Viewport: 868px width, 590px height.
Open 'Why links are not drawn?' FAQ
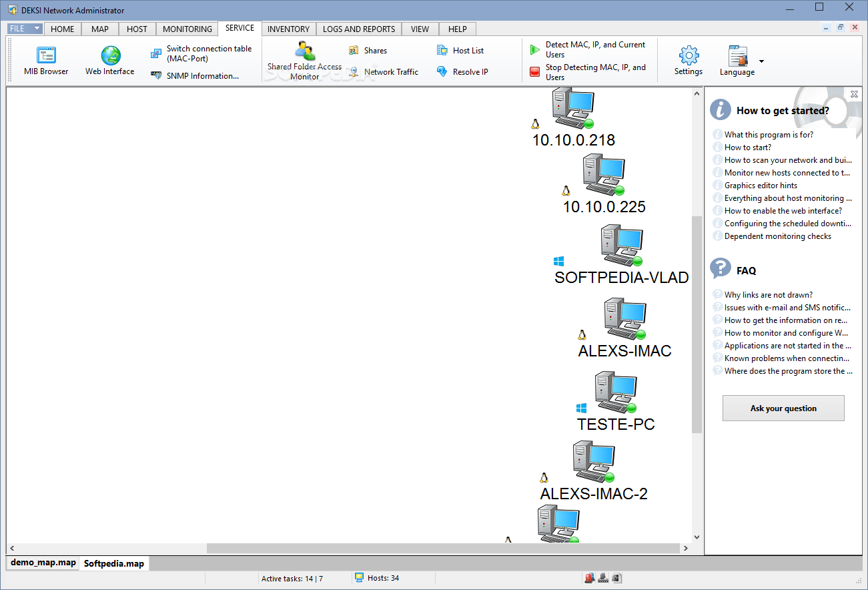click(x=769, y=294)
